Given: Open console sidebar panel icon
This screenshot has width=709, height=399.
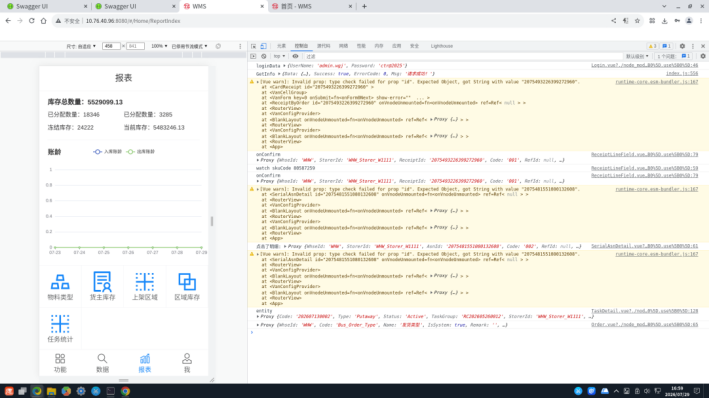Looking at the screenshot, I should (253, 57).
